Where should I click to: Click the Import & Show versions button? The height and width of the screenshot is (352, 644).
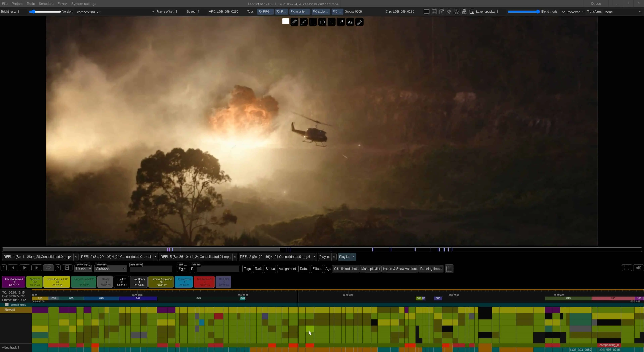click(400, 269)
